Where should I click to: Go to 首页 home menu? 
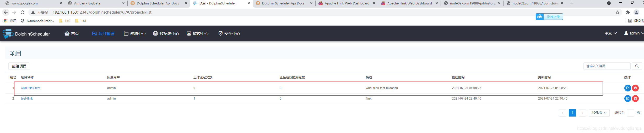click(x=72, y=33)
